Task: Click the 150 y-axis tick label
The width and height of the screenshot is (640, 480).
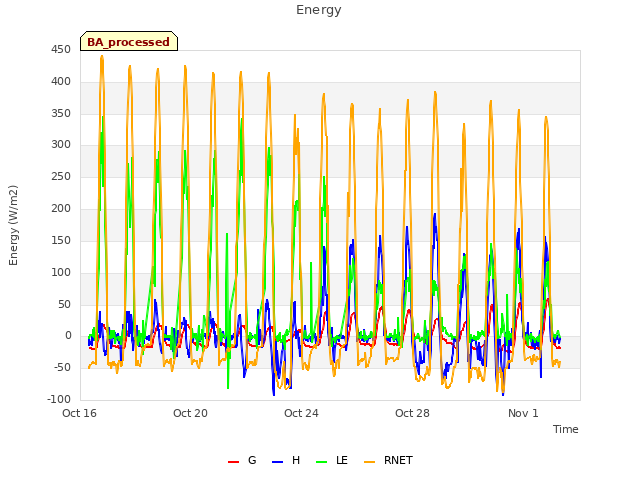Action: pos(61,240)
